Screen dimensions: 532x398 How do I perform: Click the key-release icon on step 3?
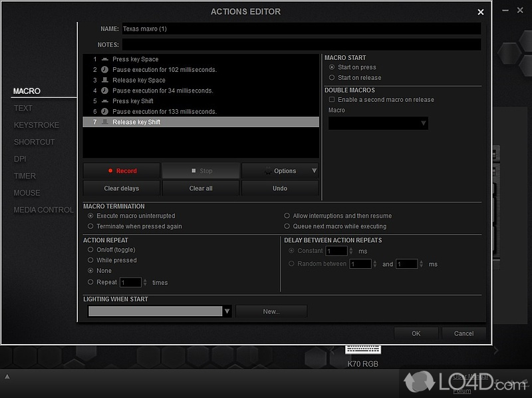click(x=105, y=80)
